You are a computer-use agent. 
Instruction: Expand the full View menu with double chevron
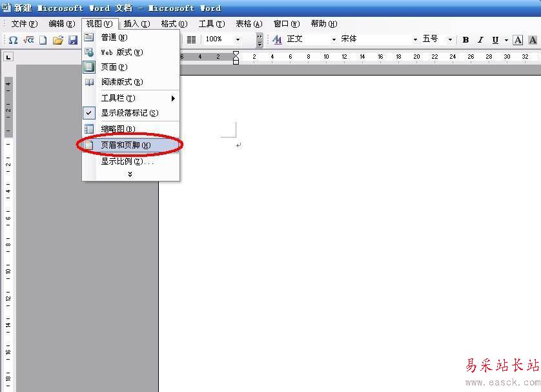tap(130, 174)
